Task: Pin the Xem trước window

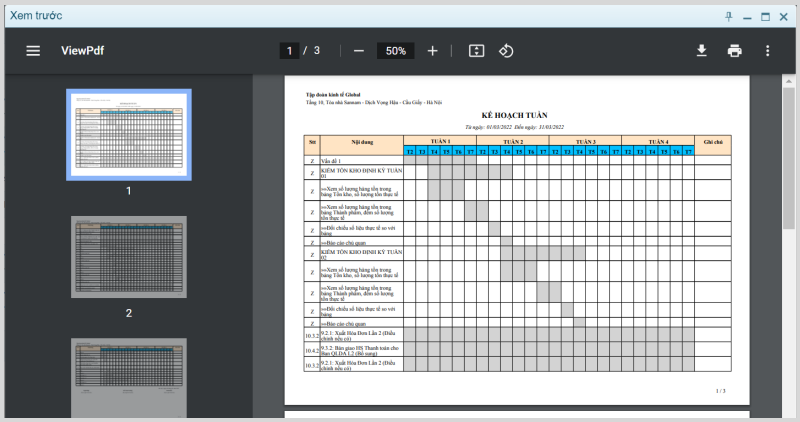Action: (x=729, y=17)
